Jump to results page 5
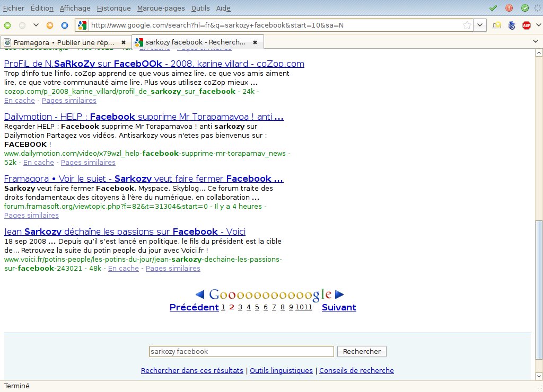The image size is (543, 392). (x=257, y=307)
